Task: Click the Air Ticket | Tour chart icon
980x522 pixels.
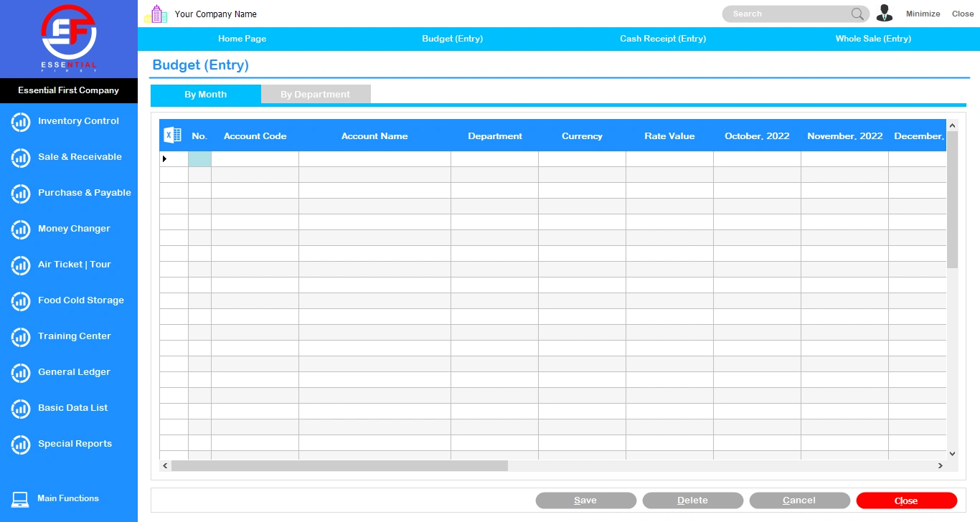Action: (x=21, y=265)
